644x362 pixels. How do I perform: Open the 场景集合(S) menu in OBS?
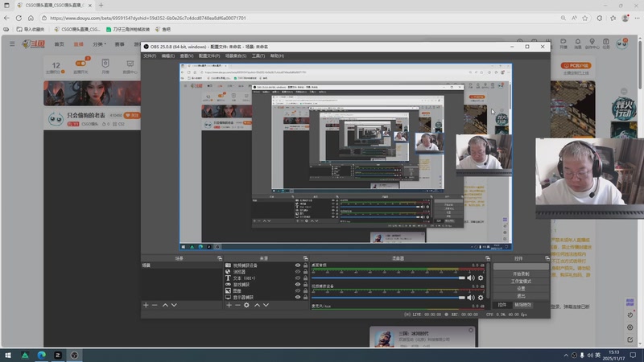[x=236, y=56]
